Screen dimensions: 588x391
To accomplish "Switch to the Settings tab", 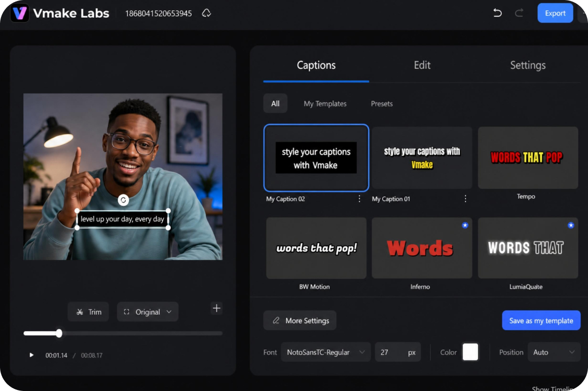I will [528, 65].
